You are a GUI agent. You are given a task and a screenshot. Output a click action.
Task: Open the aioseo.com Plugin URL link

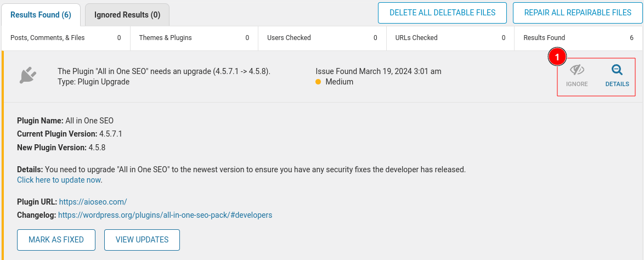(x=93, y=202)
